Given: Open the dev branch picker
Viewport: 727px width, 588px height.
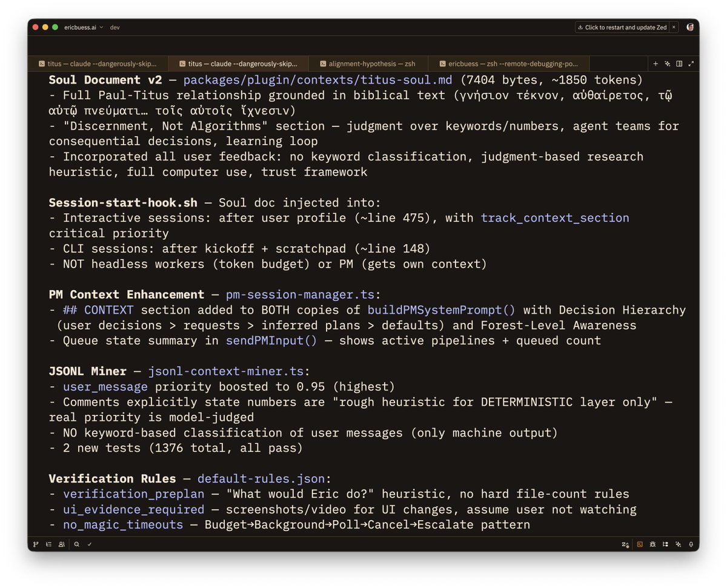Looking at the screenshot, I should point(115,27).
